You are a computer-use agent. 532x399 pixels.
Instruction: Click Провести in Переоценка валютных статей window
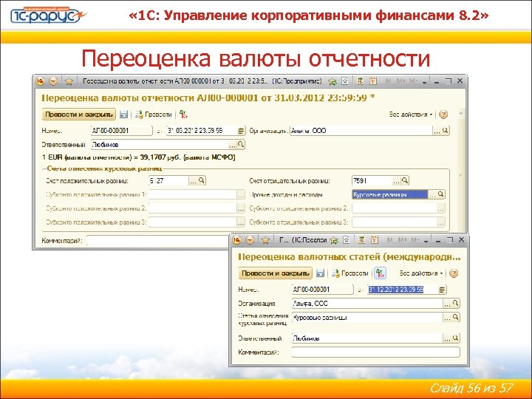350,273
